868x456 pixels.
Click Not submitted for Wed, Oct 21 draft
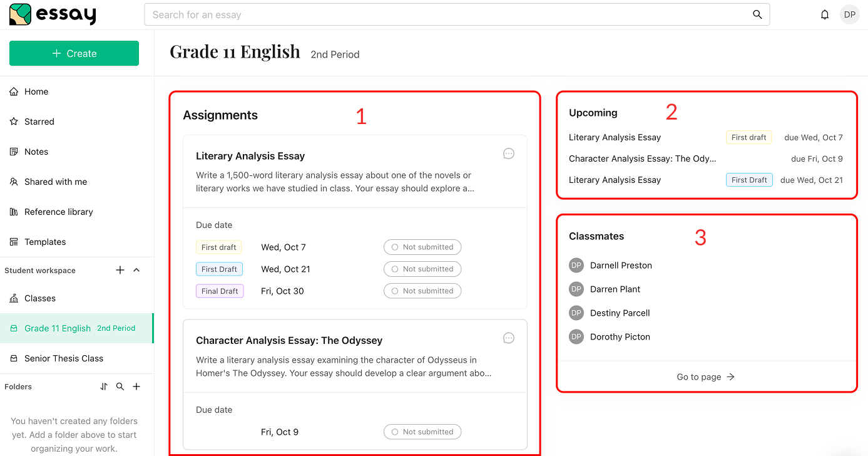pyautogui.click(x=422, y=269)
